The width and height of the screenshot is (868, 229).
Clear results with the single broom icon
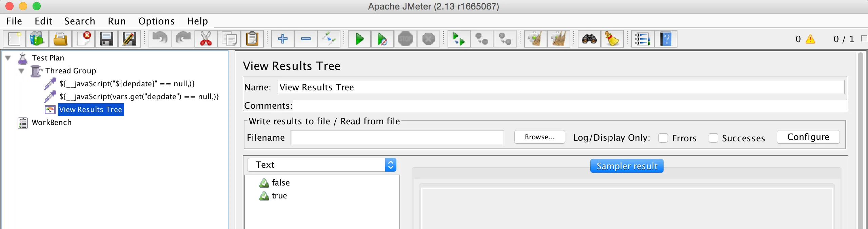tap(536, 39)
